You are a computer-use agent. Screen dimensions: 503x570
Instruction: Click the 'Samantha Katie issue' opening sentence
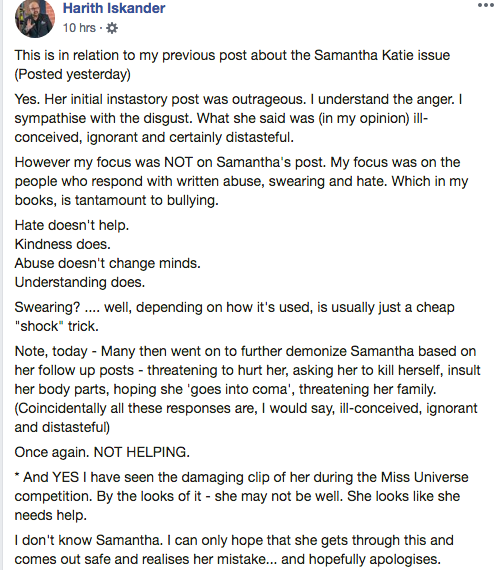pyautogui.click(x=232, y=55)
